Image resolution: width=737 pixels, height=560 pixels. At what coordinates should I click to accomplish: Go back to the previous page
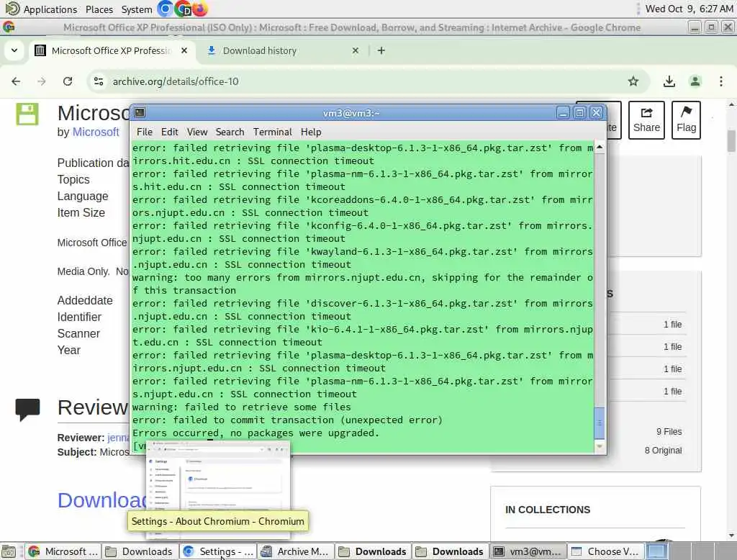[x=16, y=81]
